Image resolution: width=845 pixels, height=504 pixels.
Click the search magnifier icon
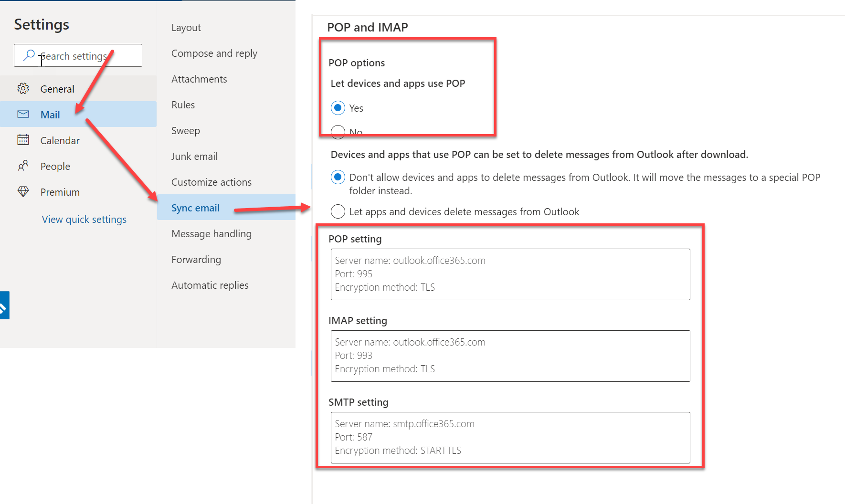coord(29,55)
